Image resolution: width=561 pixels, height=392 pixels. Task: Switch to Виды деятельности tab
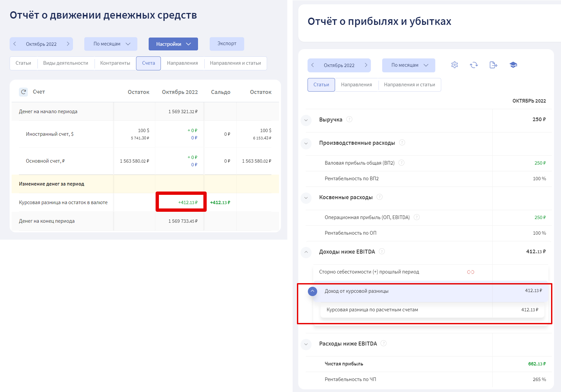click(66, 63)
